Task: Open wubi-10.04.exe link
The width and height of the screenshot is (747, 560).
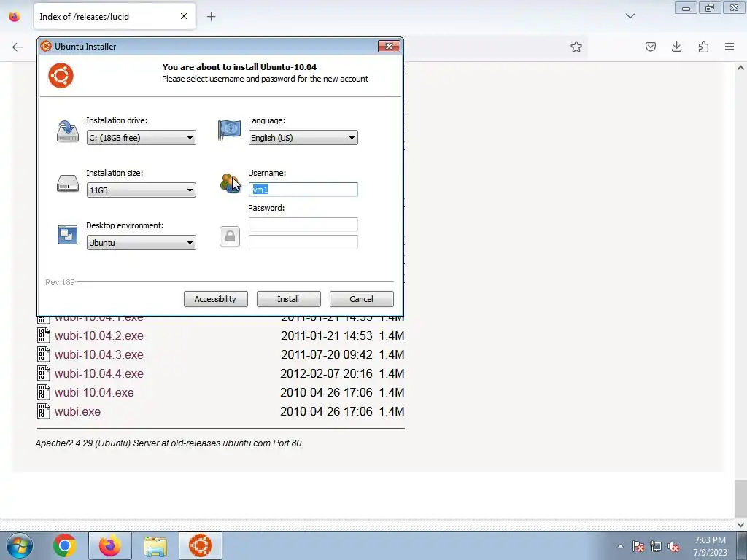Action: pos(94,393)
